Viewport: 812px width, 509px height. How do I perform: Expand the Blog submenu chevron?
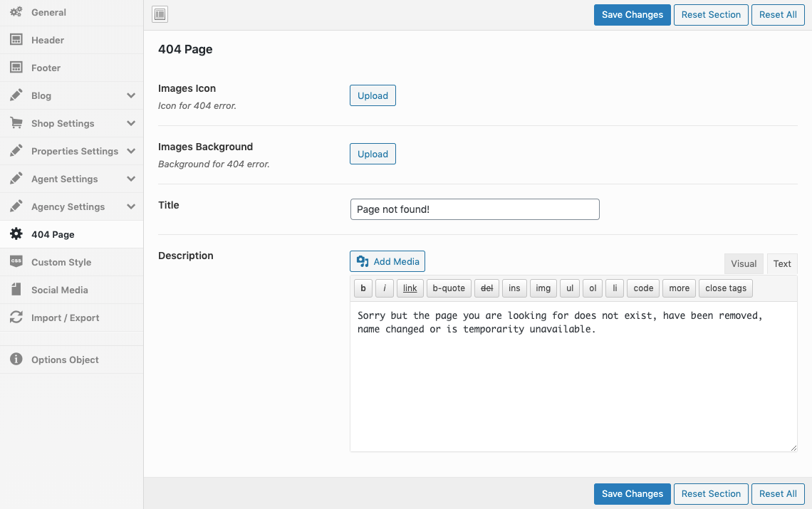coord(131,95)
